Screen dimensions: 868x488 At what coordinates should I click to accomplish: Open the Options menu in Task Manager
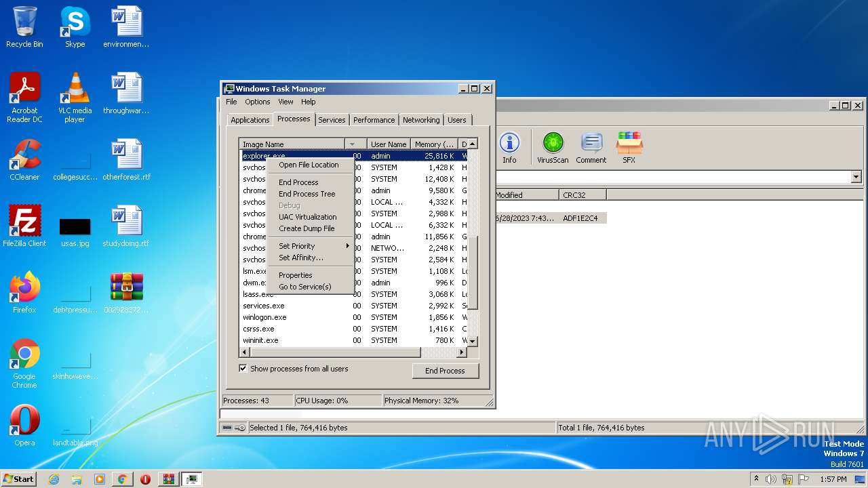tap(258, 102)
